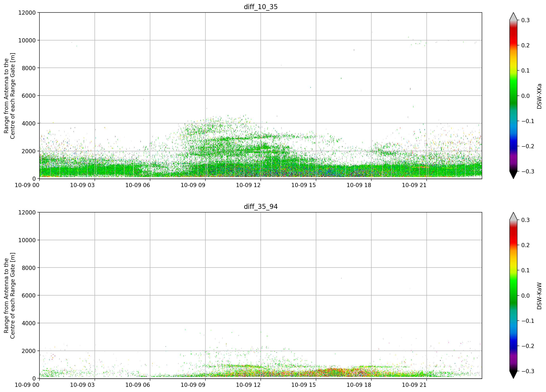Click the green 0.0 region on DSW-XKa colorbar

click(x=513, y=96)
